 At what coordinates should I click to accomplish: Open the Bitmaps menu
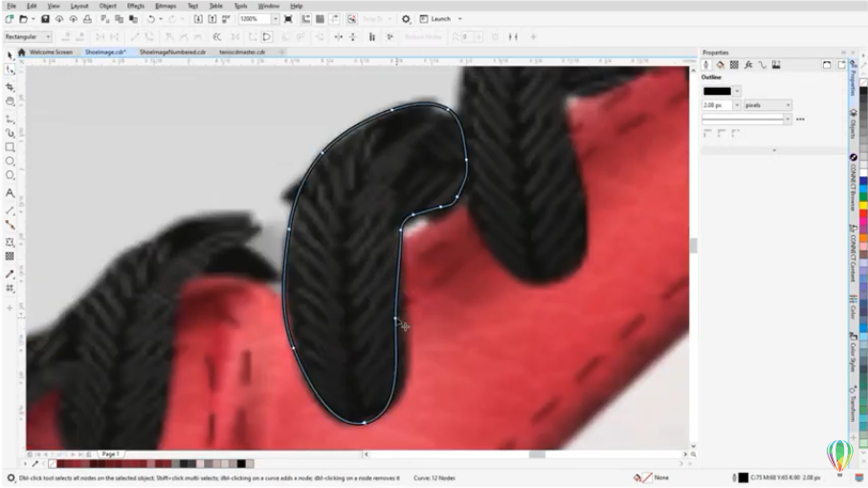pos(165,6)
